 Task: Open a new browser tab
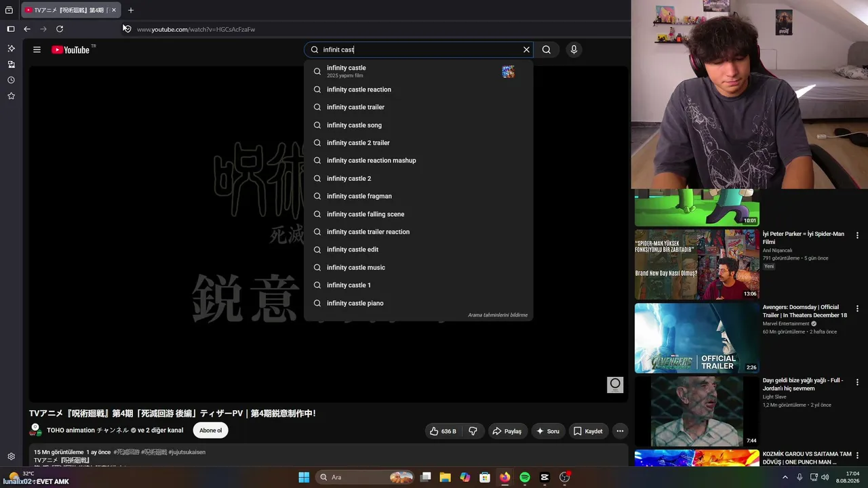pyautogui.click(x=131, y=10)
